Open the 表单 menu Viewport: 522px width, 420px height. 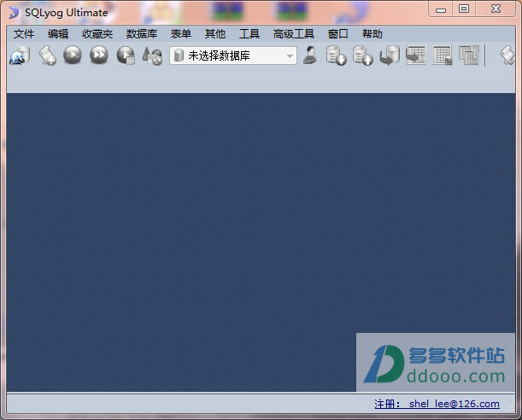coord(181,34)
